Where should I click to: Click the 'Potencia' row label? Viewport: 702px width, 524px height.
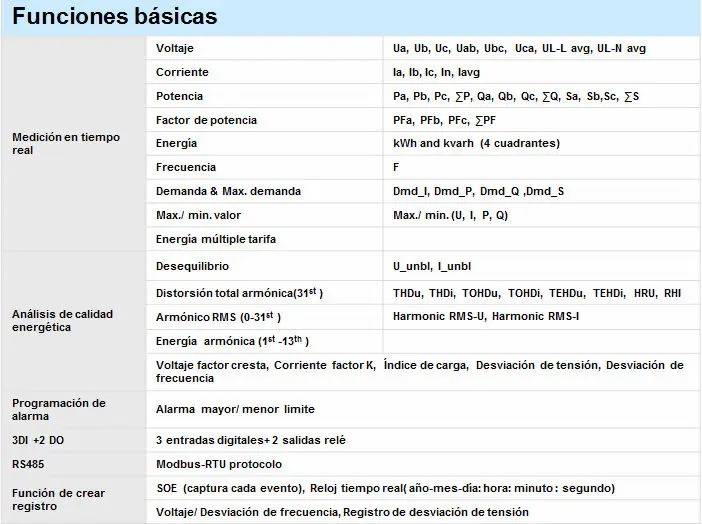tap(179, 96)
